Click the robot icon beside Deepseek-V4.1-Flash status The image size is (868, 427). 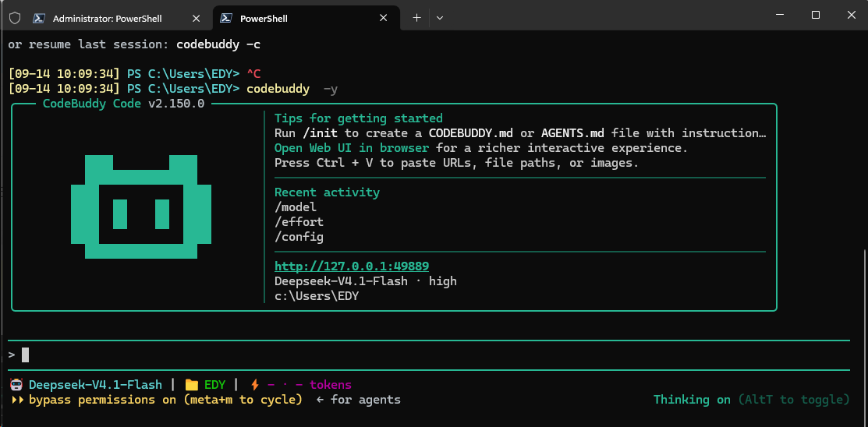tap(16, 384)
